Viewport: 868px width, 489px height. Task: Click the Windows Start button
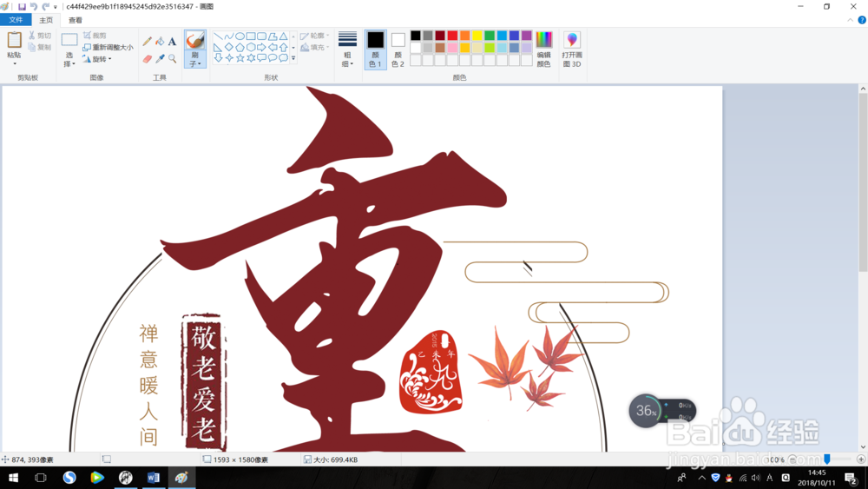coord(13,478)
